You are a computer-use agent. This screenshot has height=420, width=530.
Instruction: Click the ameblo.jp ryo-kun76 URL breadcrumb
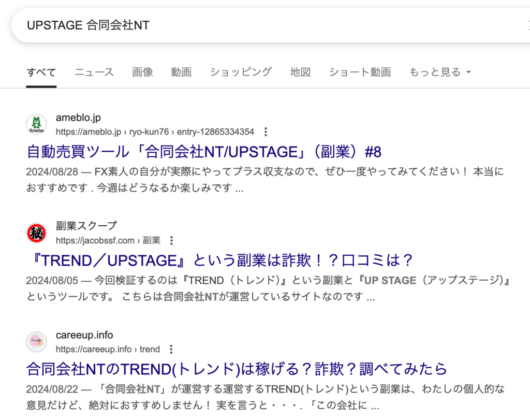[x=155, y=132]
